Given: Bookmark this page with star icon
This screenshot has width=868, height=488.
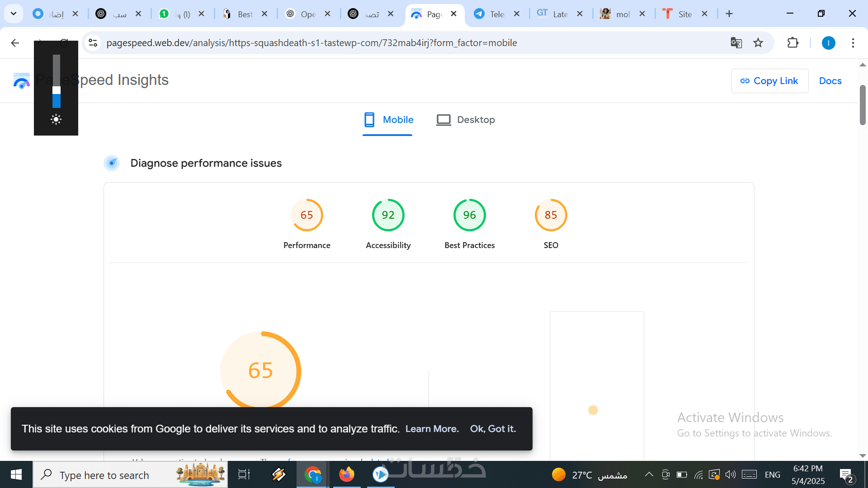Looking at the screenshot, I should click(758, 43).
